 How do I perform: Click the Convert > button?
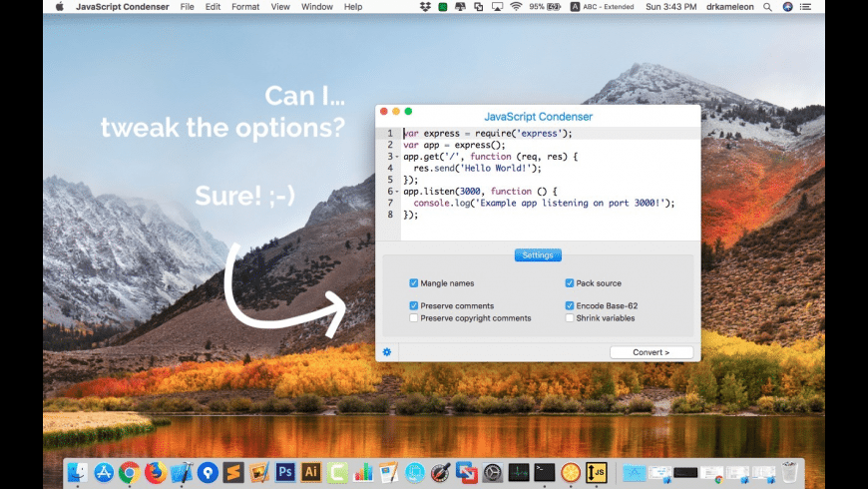(651, 352)
